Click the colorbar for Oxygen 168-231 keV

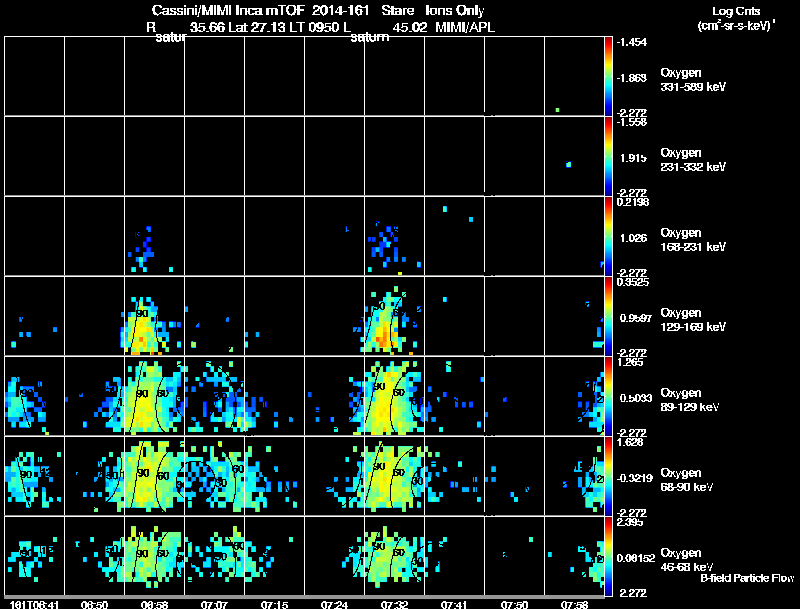pyautogui.click(x=608, y=236)
